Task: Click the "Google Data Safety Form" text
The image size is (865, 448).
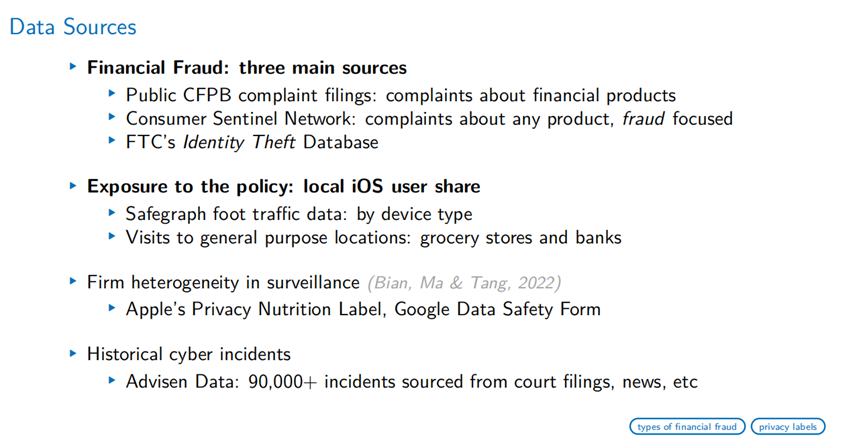Action: coord(498,309)
